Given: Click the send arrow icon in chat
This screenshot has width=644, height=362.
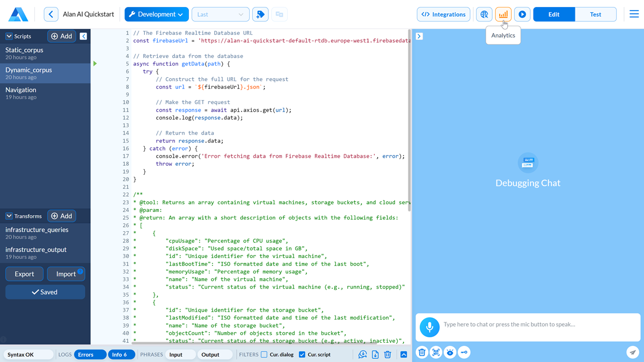Looking at the screenshot, I should tap(633, 352).
